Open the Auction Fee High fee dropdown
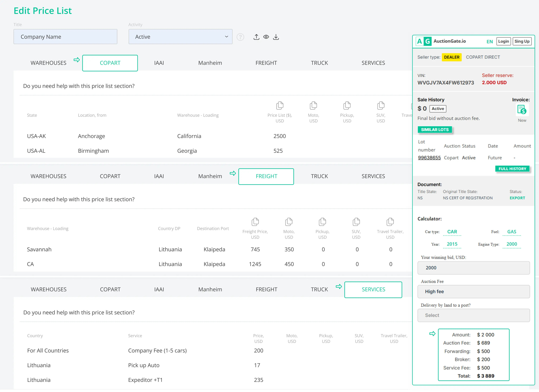This screenshot has width=539, height=392. pyautogui.click(x=473, y=291)
